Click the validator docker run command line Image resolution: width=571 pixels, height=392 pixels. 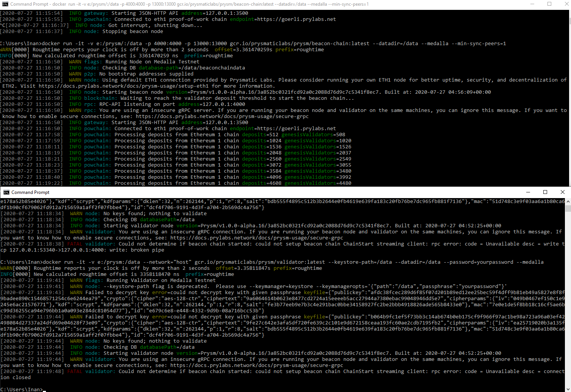pos(272,262)
